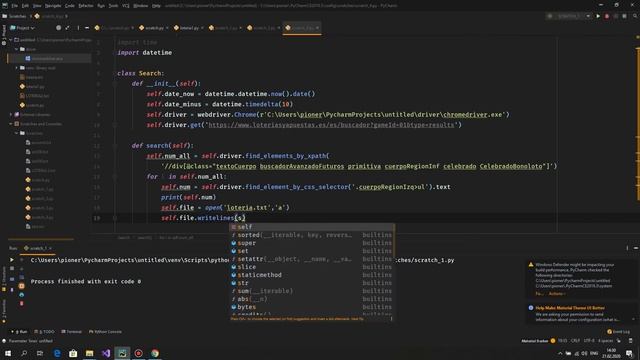This screenshot has height=360, width=640.
Task: Select 'self' in autocomplete popup
Action: click(x=312, y=227)
